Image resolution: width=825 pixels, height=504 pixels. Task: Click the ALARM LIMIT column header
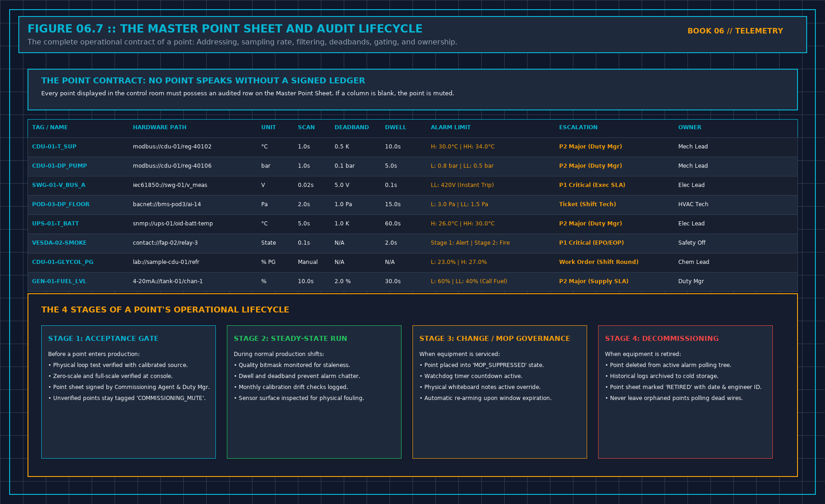coord(451,127)
